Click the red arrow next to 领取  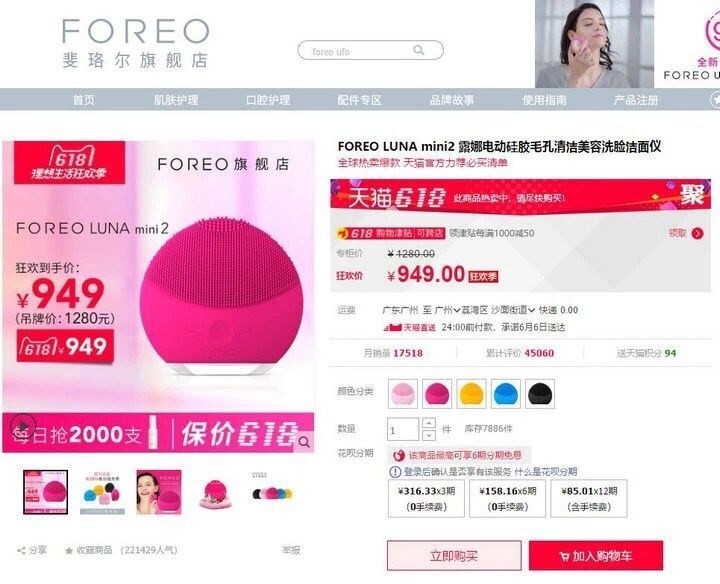coord(698,233)
